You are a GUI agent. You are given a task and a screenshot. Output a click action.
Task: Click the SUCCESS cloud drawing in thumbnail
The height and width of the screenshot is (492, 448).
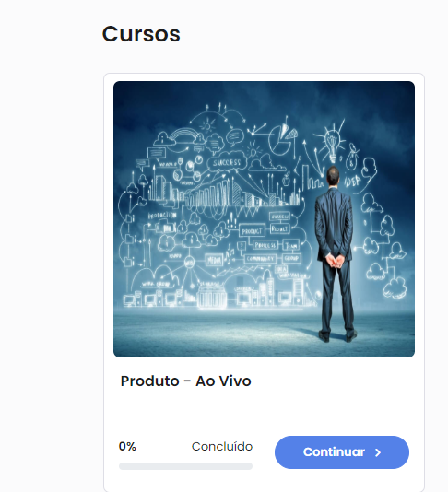click(227, 163)
